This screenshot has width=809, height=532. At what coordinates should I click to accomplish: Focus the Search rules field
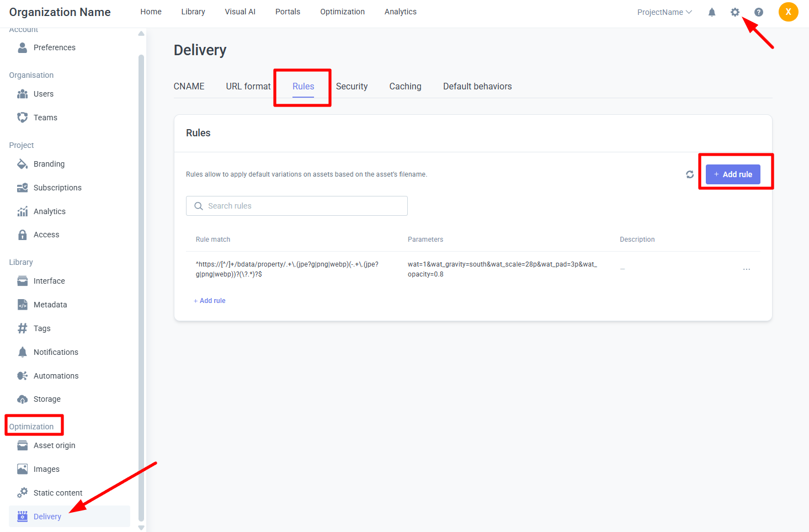(297, 206)
